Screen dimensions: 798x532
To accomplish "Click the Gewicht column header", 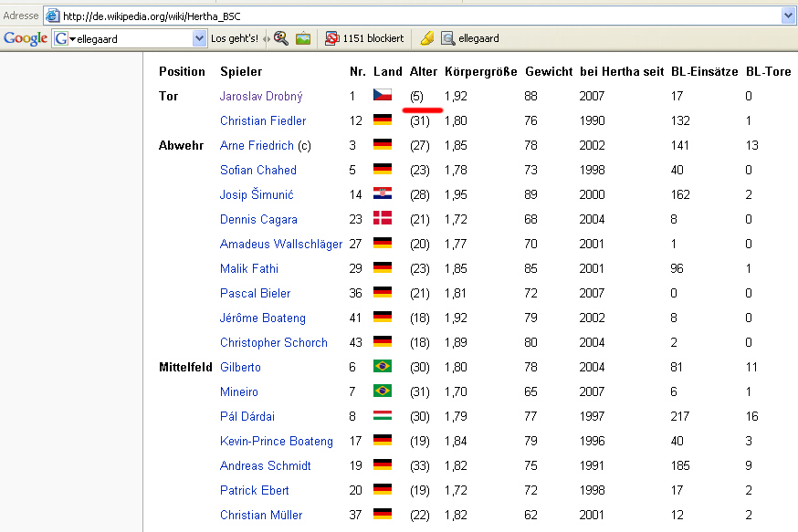I will pyautogui.click(x=549, y=72).
